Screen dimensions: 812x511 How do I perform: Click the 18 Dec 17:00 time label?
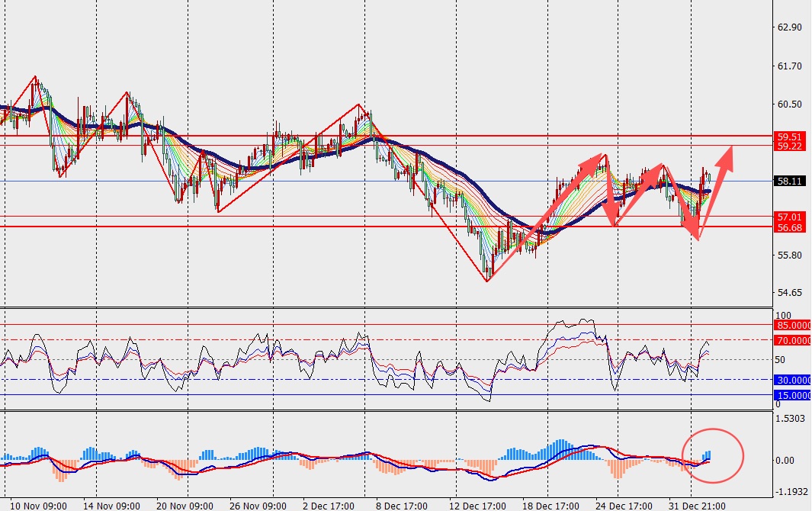tap(549, 504)
